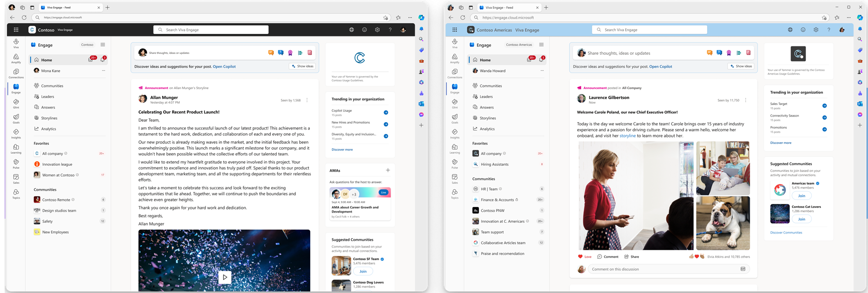
Task: Click storyline link in Carole welcome post
Action: (627, 136)
